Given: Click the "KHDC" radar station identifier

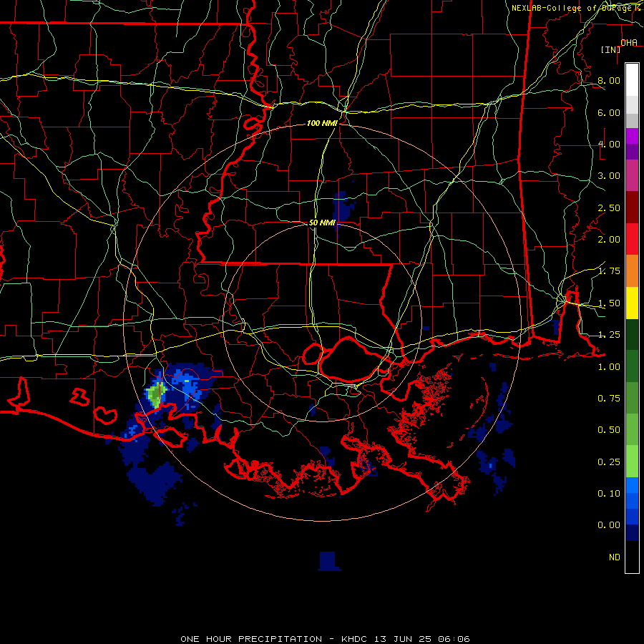Looking at the screenshot, I should [354, 639].
